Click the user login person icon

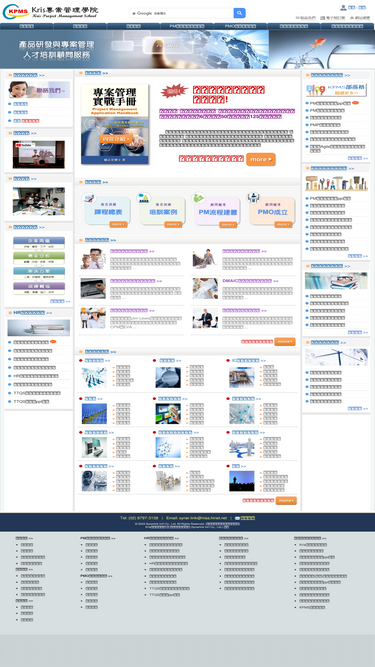(x=343, y=8)
